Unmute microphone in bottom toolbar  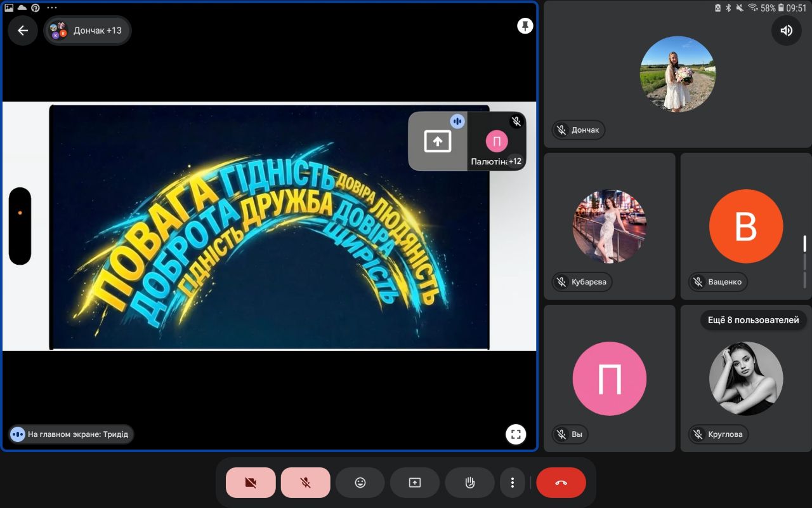click(306, 483)
